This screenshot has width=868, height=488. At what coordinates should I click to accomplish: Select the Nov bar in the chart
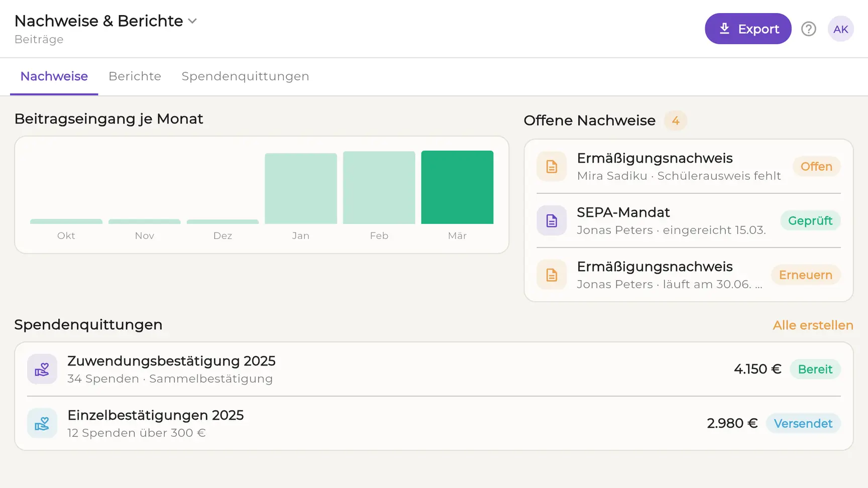[x=144, y=221]
